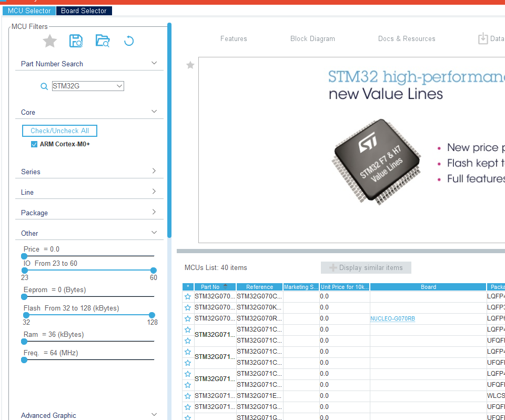Viewport: 505px width, 420px height.
Task: Load saved MCU search folder icon
Action: pyautogui.click(x=103, y=41)
